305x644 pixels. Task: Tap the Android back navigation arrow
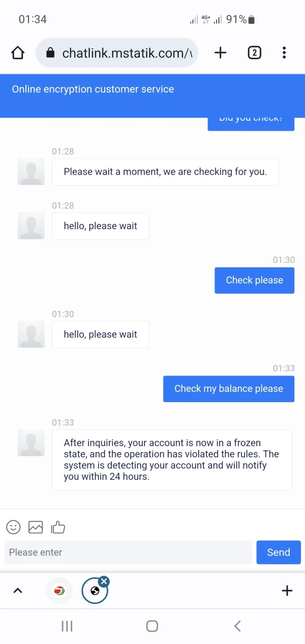[237, 626]
